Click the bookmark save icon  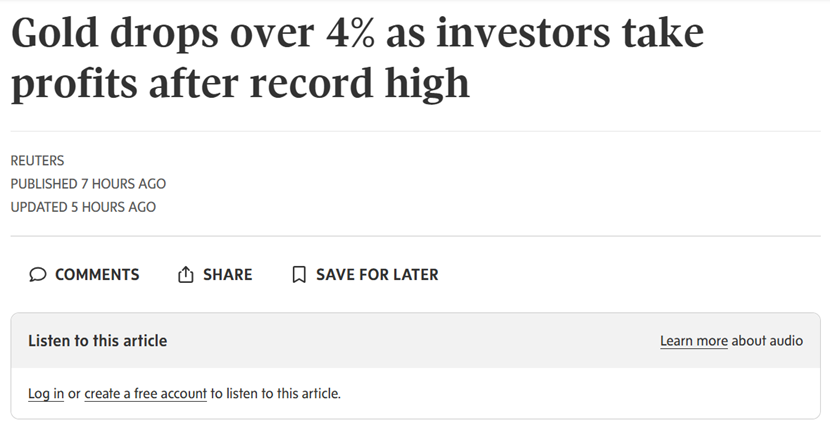[298, 275]
